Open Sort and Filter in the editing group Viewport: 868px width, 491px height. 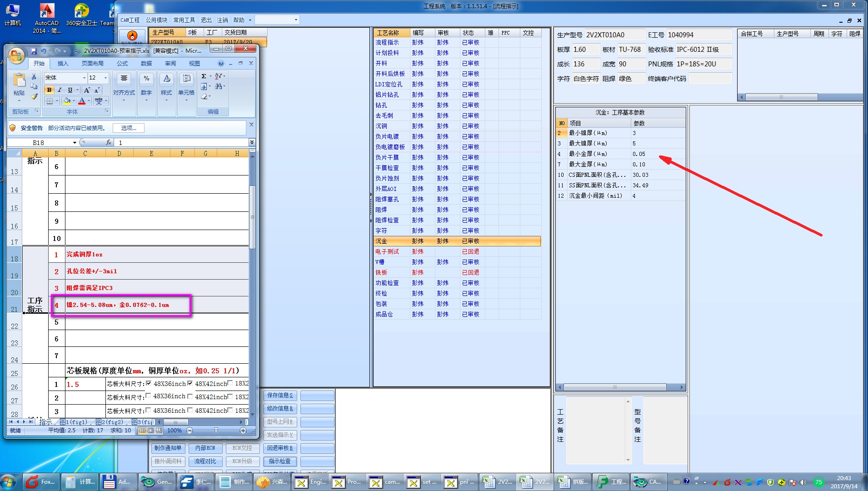219,76
